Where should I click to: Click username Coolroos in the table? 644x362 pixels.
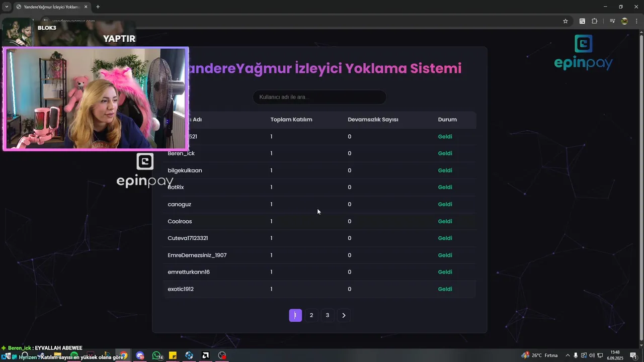click(x=180, y=221)
